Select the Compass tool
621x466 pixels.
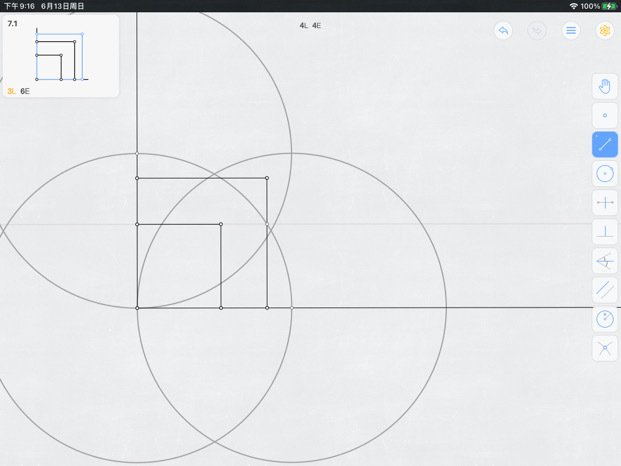[x=605, y=319]
